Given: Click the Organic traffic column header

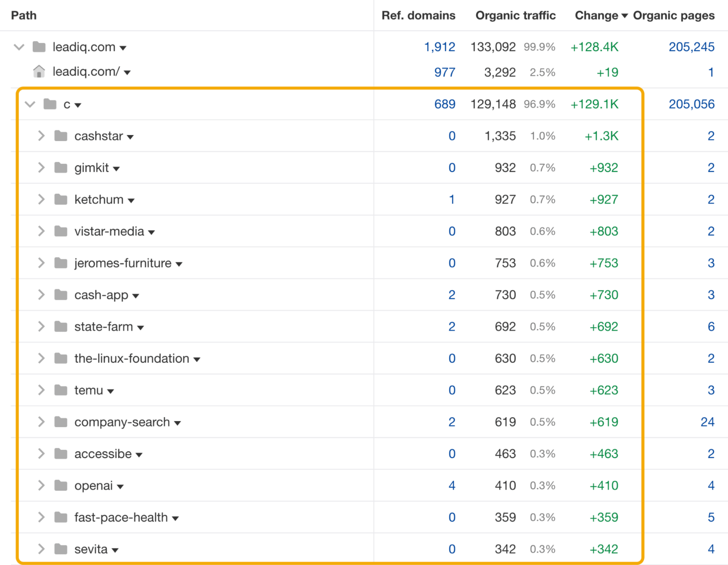Looking at the screenshot, I should pos(516,16).
